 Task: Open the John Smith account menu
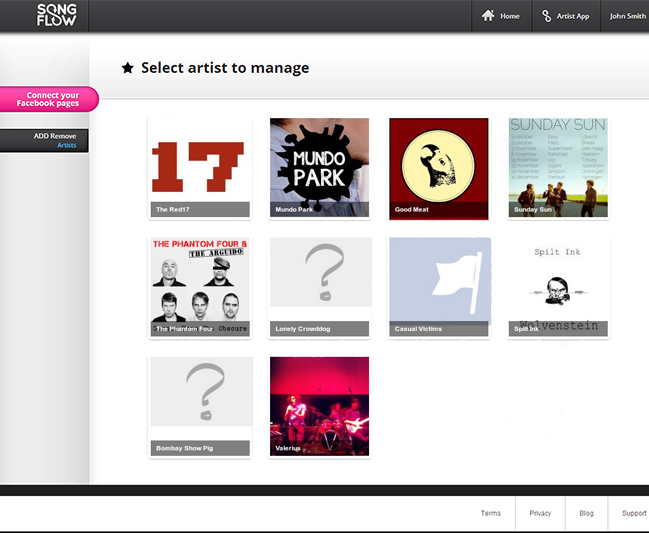point(627,16)
